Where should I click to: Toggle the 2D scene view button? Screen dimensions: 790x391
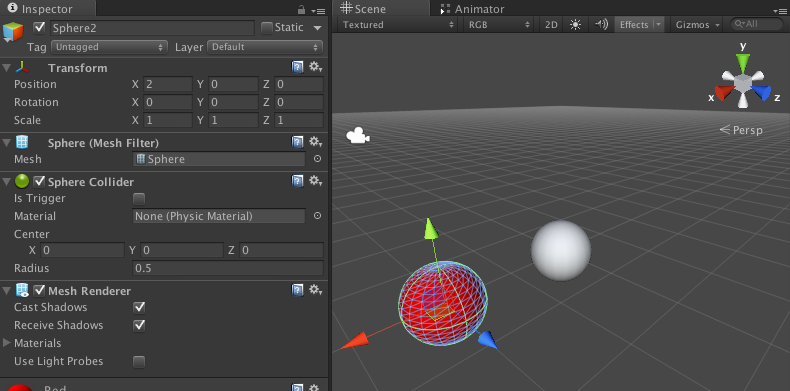551,25
